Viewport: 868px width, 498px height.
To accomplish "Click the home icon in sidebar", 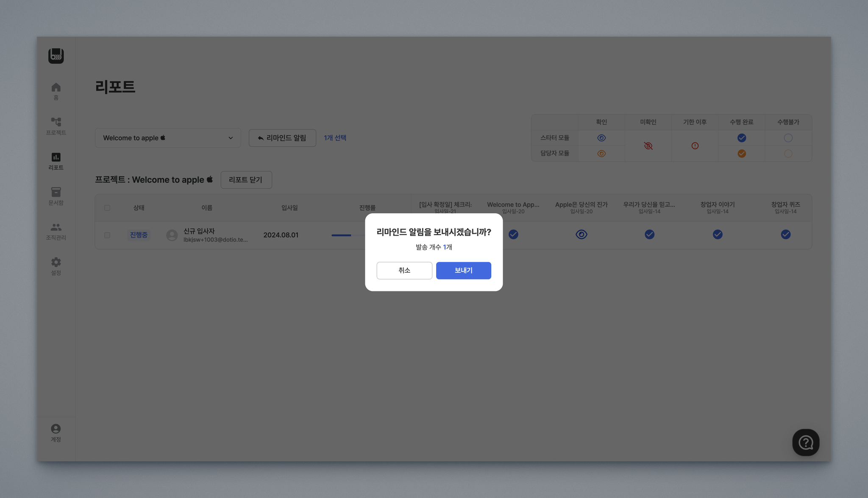I will pyautogui.click(x=56, y=87).
